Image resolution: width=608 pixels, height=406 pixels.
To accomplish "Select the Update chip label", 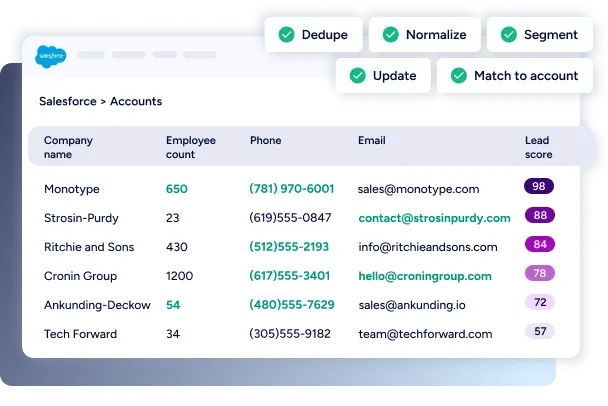I will (x=394, y=76).
